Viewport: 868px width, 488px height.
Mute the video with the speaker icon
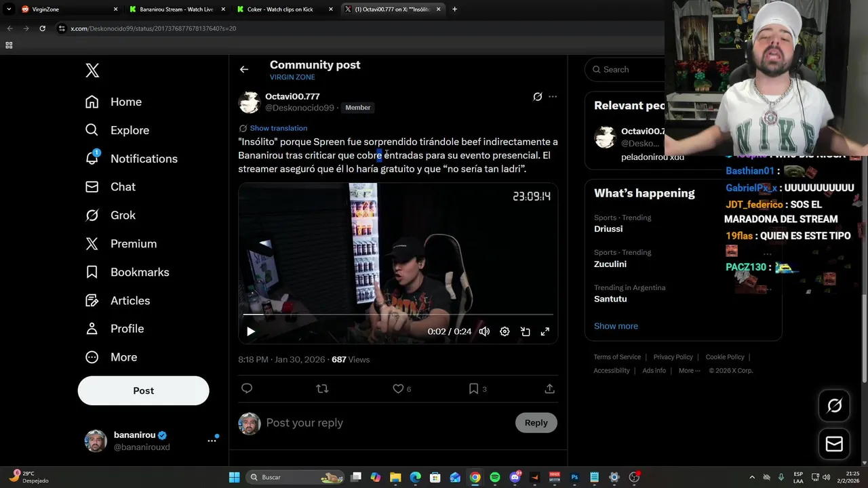click(484, 331)
